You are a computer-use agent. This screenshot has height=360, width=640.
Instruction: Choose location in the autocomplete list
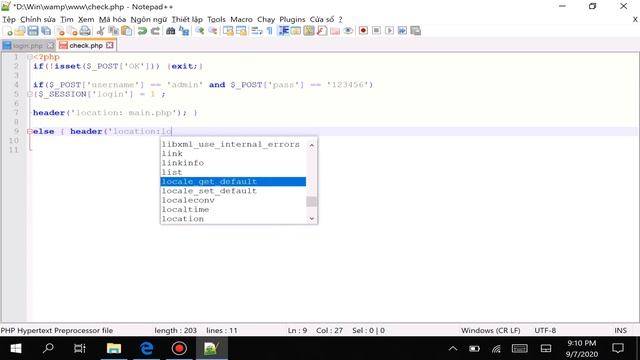coord(233,219)
